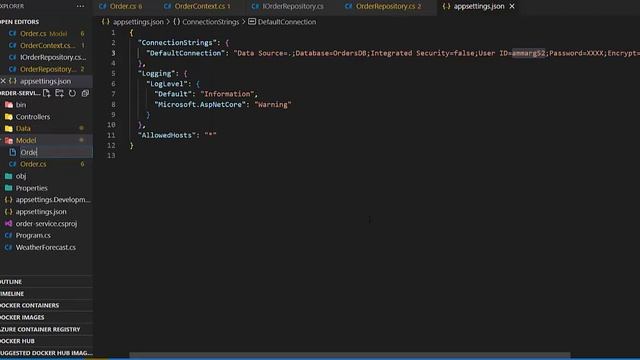This screenshot has height=360, width=640.
Task: Click the "DefaultConnection" key in editor
Action: point(185,53)
